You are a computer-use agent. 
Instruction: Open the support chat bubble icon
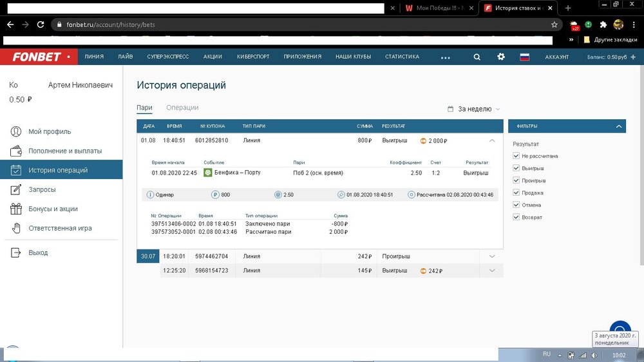click(620, 330)
